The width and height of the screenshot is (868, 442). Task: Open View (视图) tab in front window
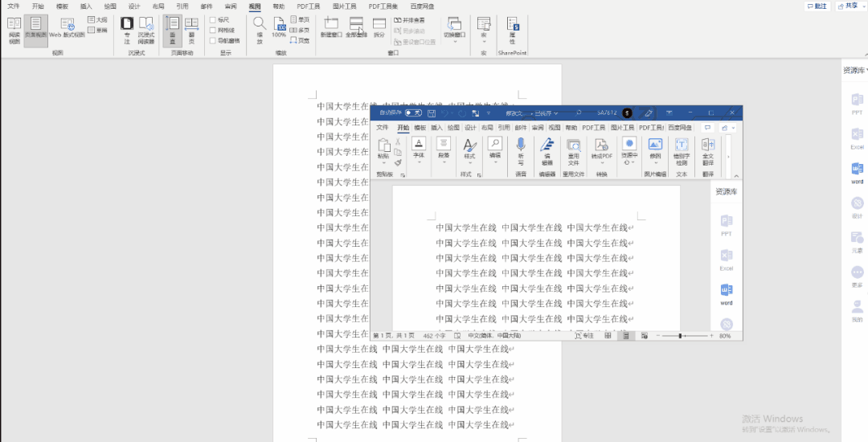554,127
